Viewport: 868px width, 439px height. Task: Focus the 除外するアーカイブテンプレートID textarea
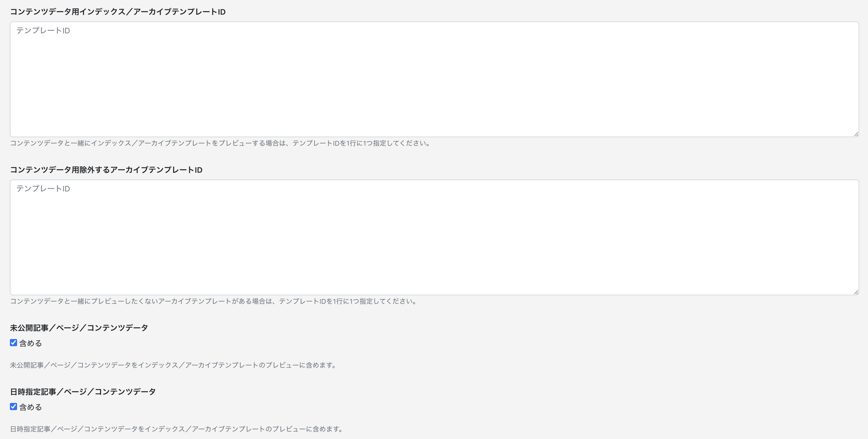coord(434,237)
